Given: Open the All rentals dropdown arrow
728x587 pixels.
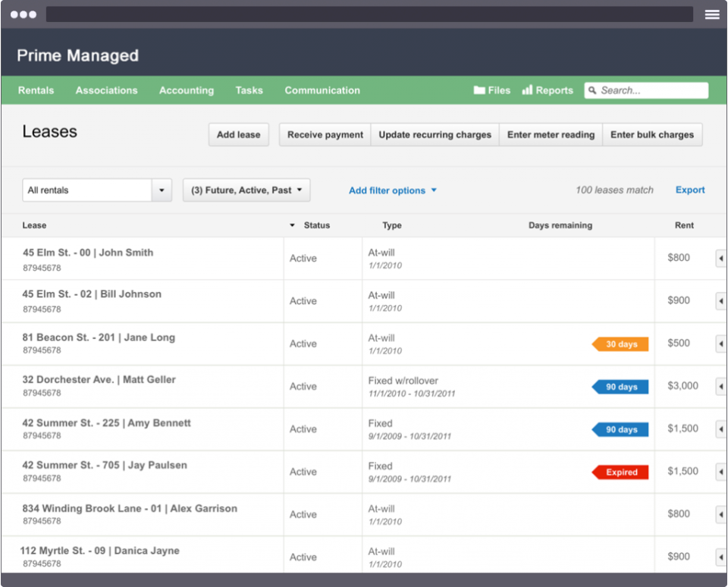Looking at the screenshot, I should 162,190.
